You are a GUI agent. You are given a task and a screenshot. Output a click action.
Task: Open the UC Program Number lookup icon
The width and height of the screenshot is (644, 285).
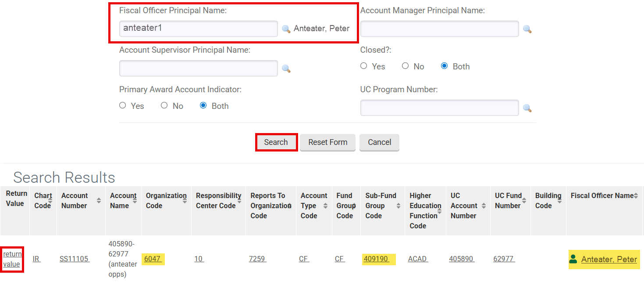pyautogui.click(x=527, y=108)
